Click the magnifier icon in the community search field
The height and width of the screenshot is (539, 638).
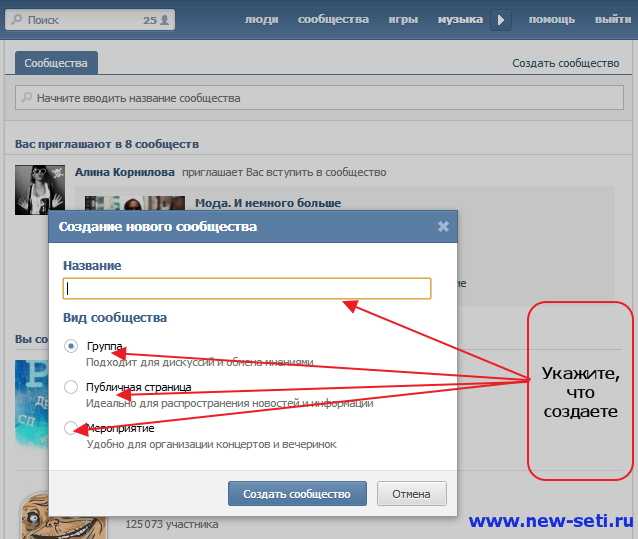(x=27, y=98)
